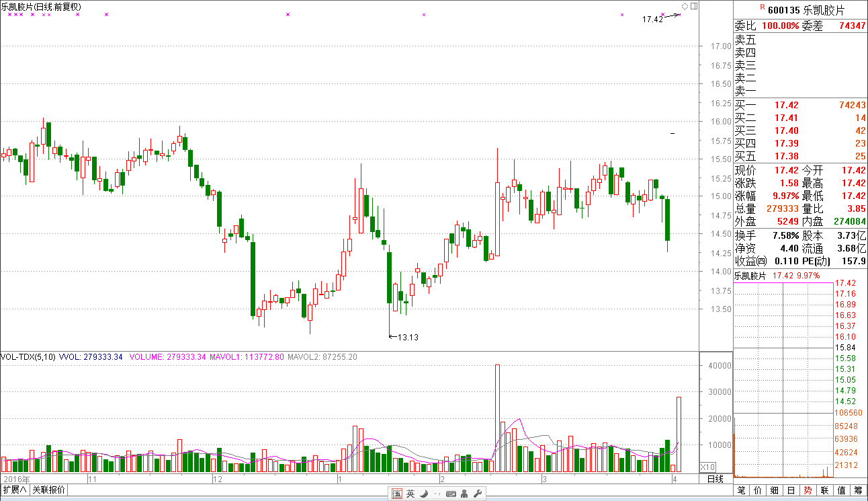Select the 买一 bid price 17.42
This screenshot has height=501, width=868.
click(x=787, y=105)
